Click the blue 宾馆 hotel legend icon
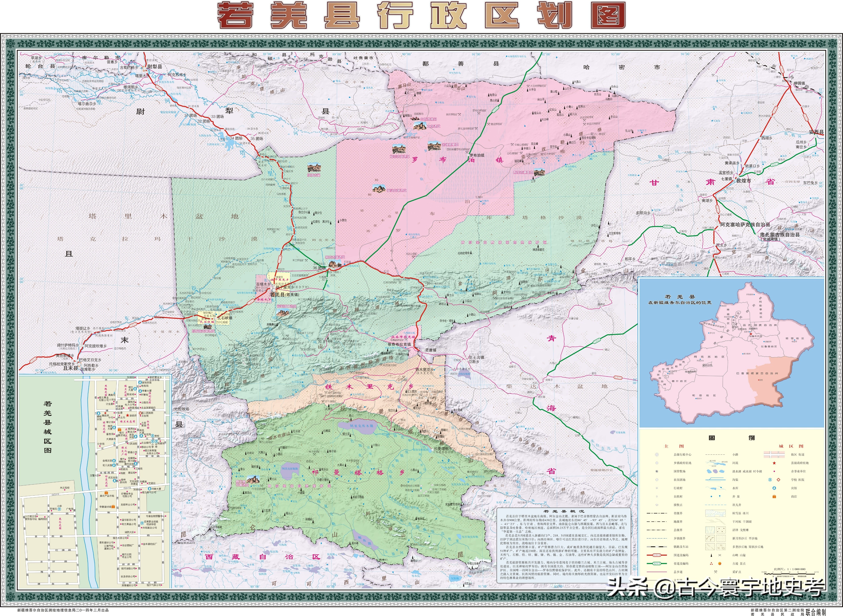Viewport: 843px width, 616px height. click(774, 488)
